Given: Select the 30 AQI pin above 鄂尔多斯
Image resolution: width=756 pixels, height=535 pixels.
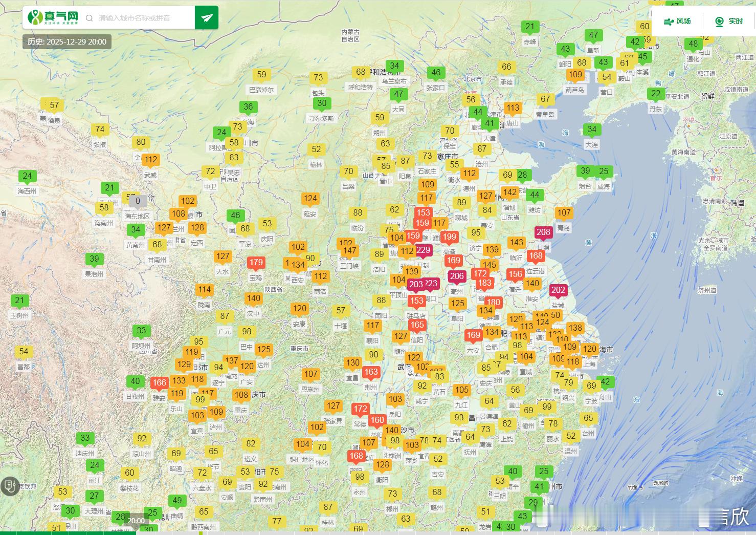Looking at the screenshot, I should (322, 104).
